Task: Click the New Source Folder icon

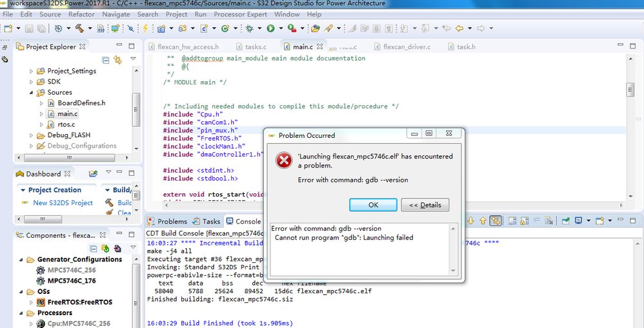Action: pos(183,28)
